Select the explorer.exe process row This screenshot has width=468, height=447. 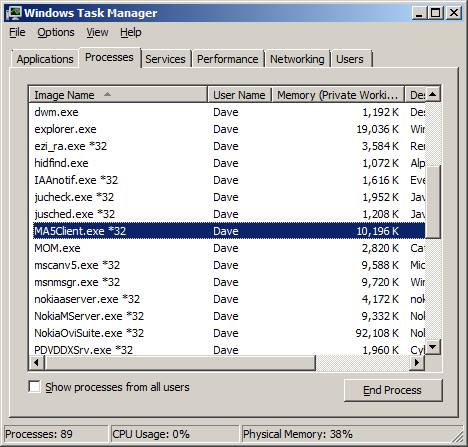click(229, 129)
